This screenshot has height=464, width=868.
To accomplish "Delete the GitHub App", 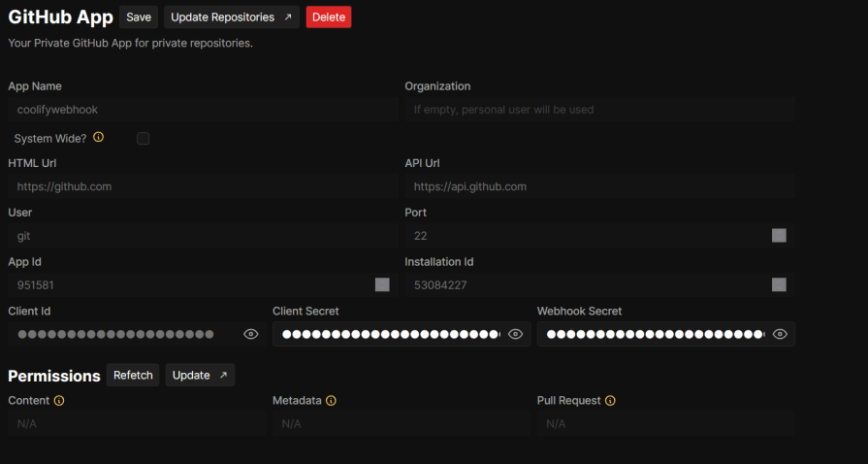I will click(x=329, y=17).
